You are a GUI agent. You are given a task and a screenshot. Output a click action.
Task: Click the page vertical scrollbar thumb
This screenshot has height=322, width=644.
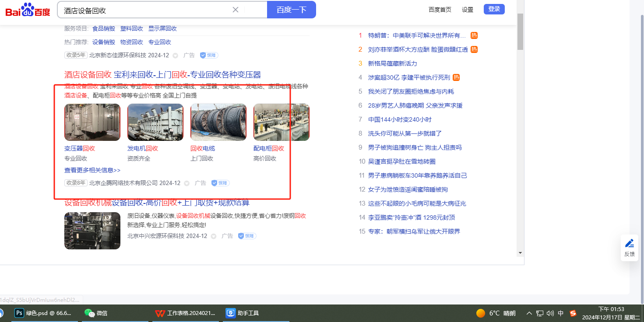tap(520, 31)
